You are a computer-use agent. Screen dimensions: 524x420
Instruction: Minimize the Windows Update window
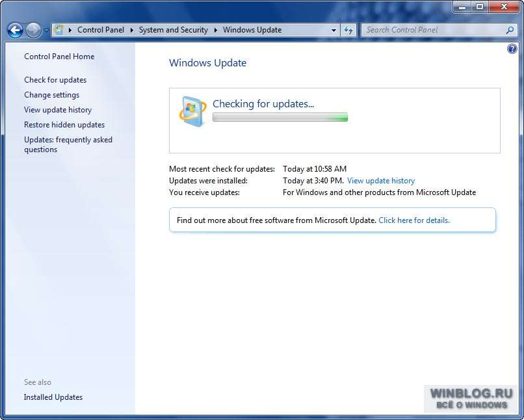(x=462, y=7)
